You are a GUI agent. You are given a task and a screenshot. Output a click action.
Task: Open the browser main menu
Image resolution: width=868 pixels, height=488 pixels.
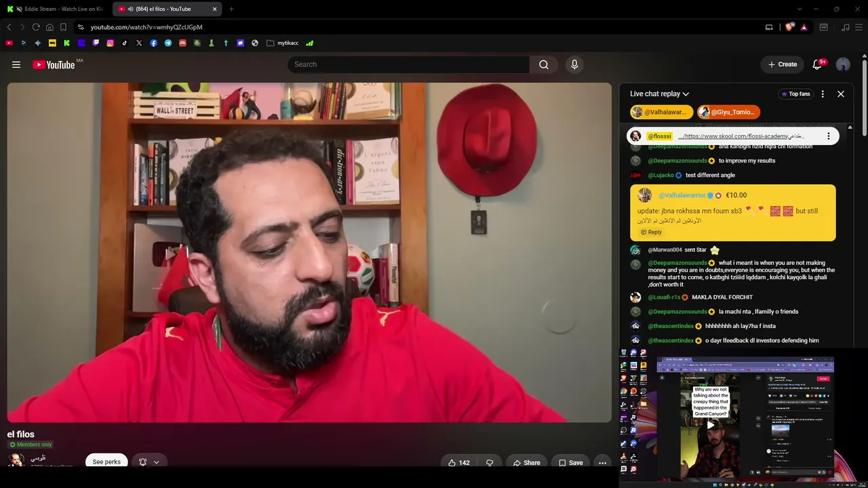pos(860,27)
